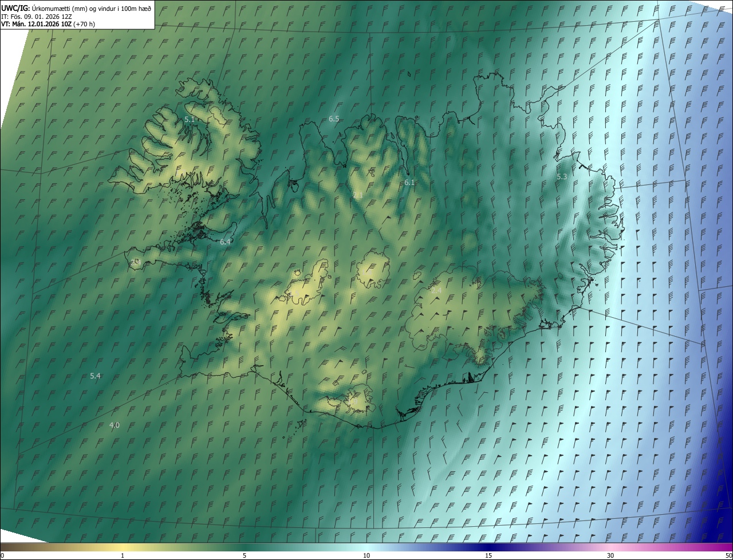This screenshot has width=733, height=560.
Task: Click the 6.4 value label near Breiðafjörður
Action: pyautogui.click(x=225, y=242)
